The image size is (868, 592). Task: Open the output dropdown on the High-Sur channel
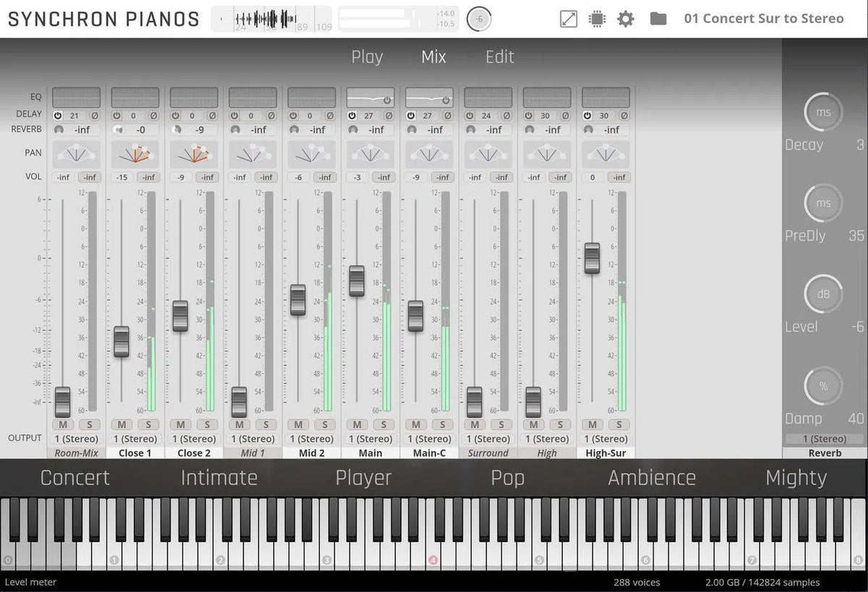[x=606, y=439]
